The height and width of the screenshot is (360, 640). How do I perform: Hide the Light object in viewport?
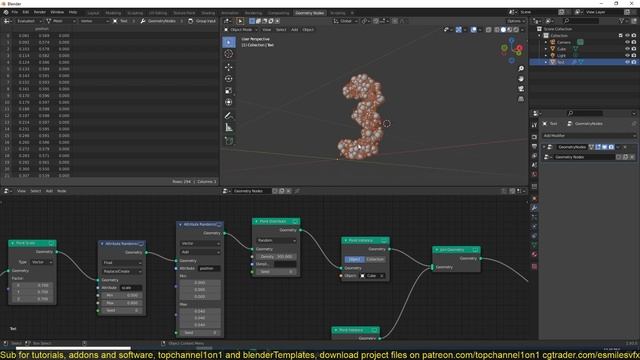(x=627, y=55)
